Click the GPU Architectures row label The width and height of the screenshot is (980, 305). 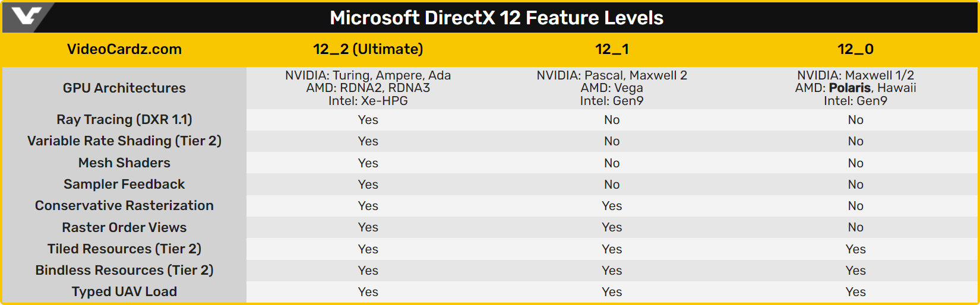124,88
